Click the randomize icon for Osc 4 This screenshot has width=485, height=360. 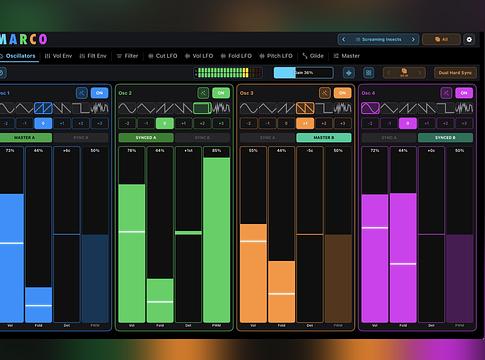pos(446,93)
